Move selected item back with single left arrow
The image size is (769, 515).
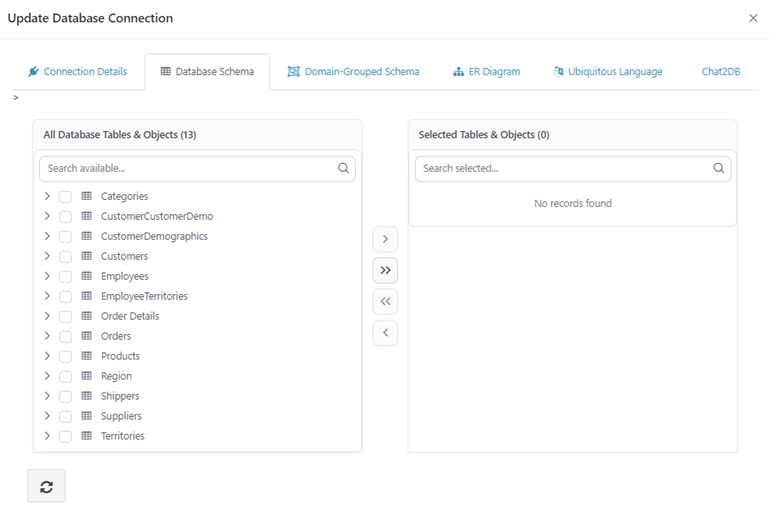[x=385, y=333]
